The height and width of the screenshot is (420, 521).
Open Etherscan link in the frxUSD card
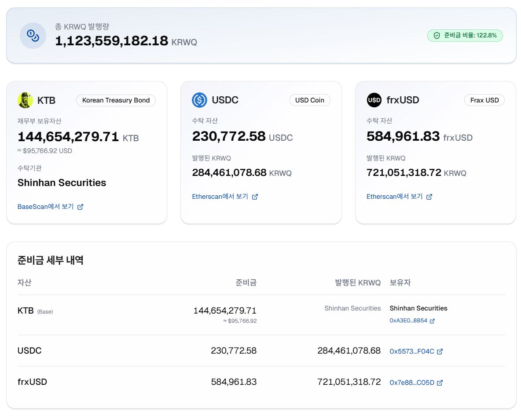click(394, 197)
